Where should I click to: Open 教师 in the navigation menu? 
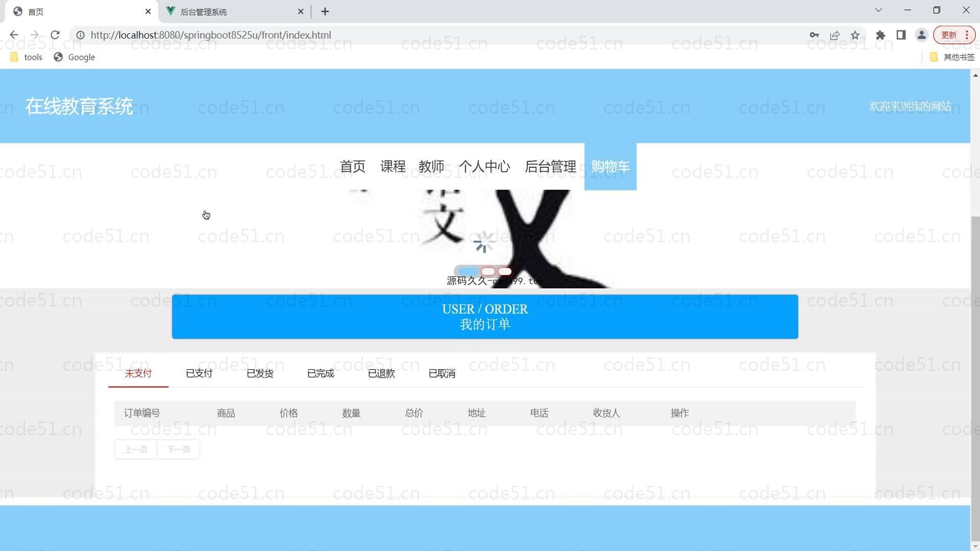click(431, 166)
